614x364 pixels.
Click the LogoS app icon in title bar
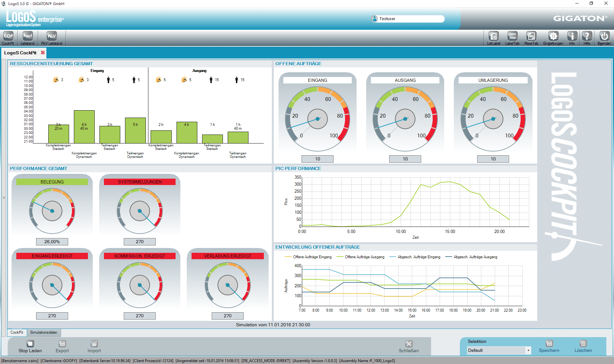[x=4, y=4]
